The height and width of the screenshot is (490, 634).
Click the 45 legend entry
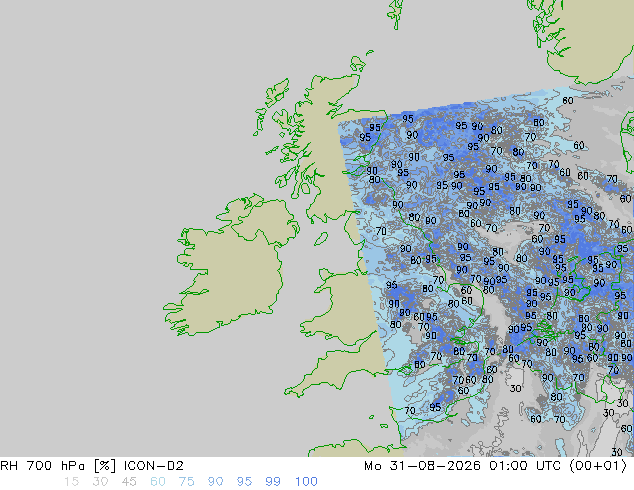tap(129, 482)
